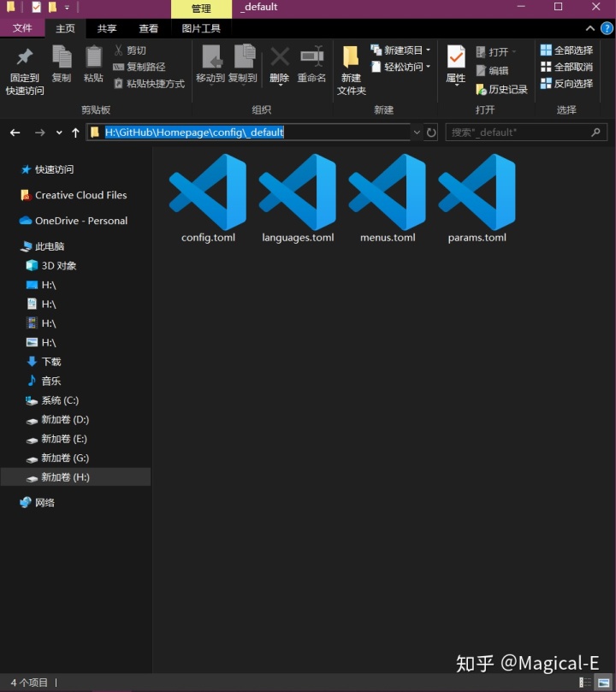Click 编辑 in the ribbon
The width and height of the screenshot is (616, 692).
[493, 71]
